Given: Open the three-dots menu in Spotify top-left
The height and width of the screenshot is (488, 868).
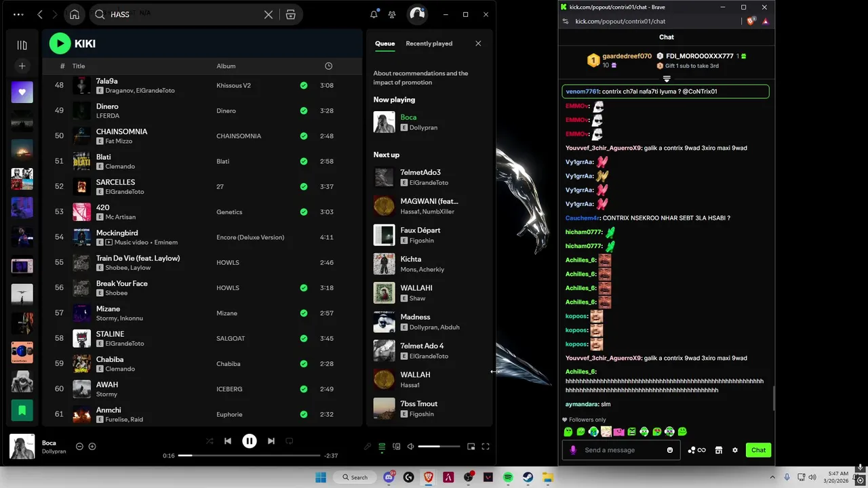Looking at the screenshot, I should (18, 14).
